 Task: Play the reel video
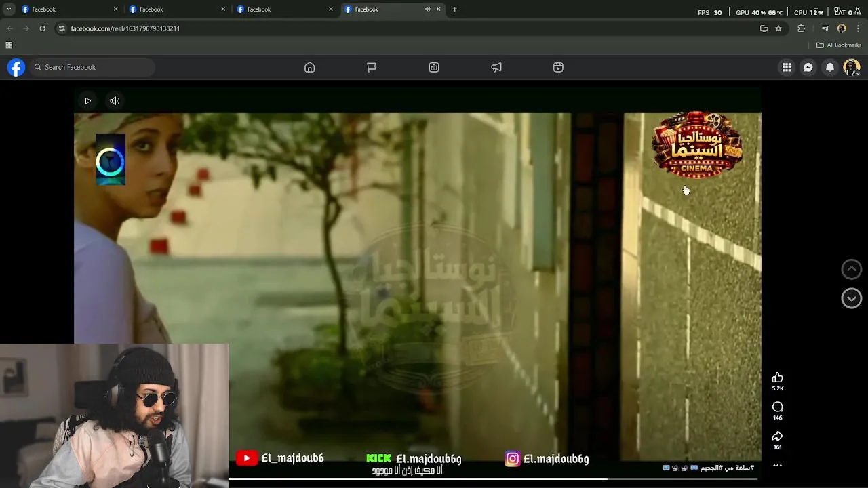(87, 101)
